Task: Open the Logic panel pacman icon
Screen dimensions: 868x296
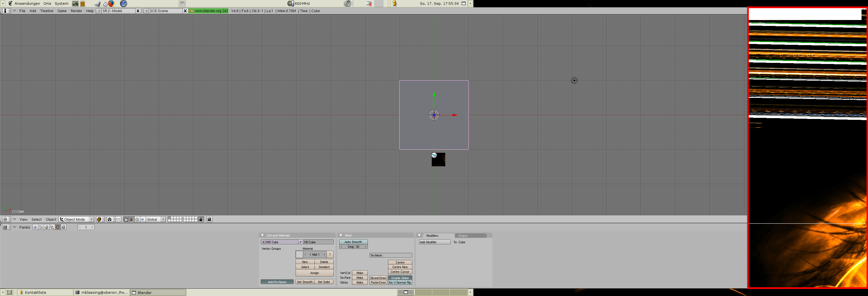Action: pyautogui.click(x=35, y=227)
